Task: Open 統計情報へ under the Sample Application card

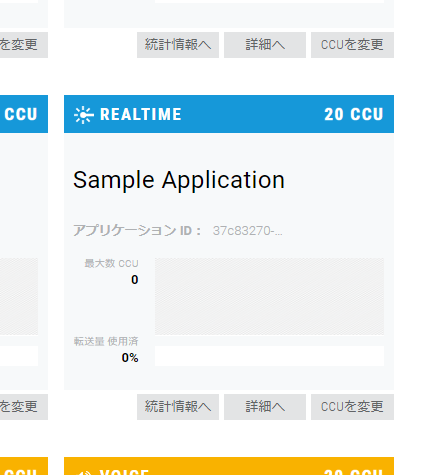Action: click(178, 407)
